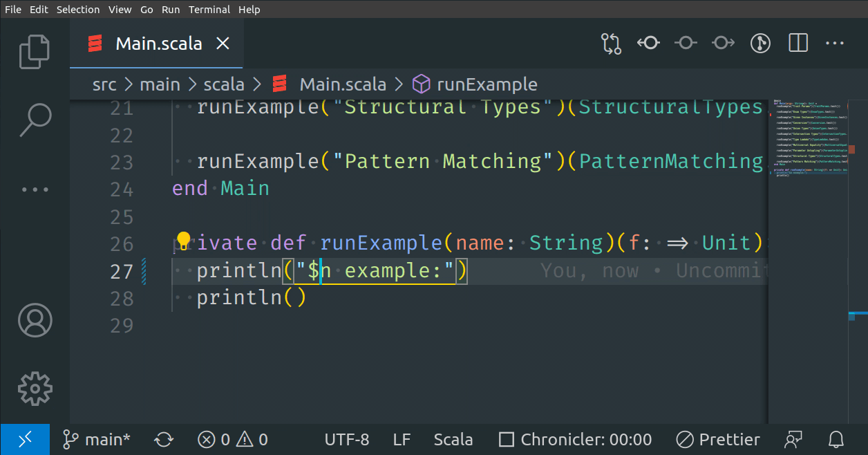Screen dimensions: 868x455
Task: Go to next change using the toolbar icon
Action: click(x=723, y=43)
